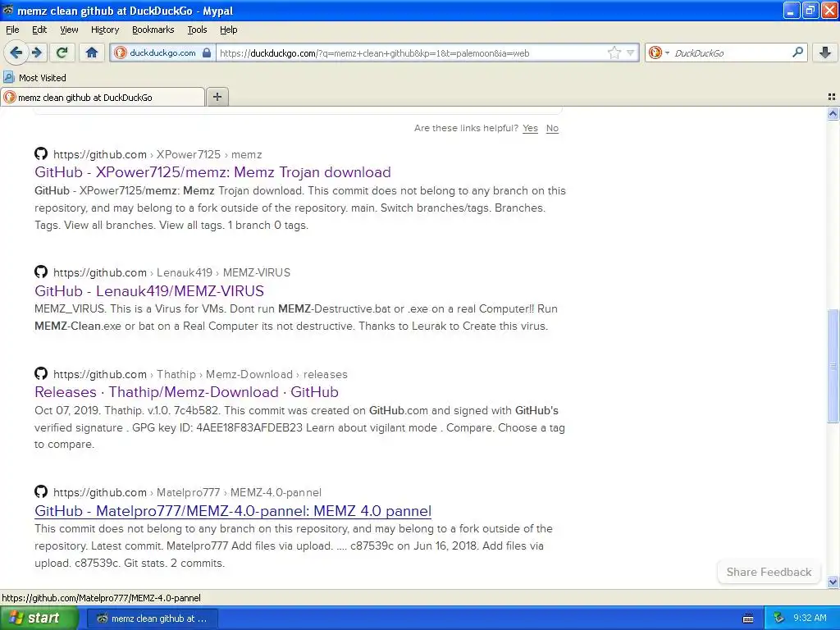Open the Edit menu

tap(39, 30)
